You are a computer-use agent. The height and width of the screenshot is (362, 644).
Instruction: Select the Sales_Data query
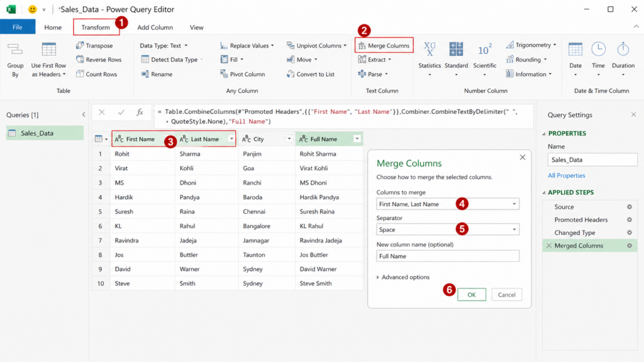(45, 133)
